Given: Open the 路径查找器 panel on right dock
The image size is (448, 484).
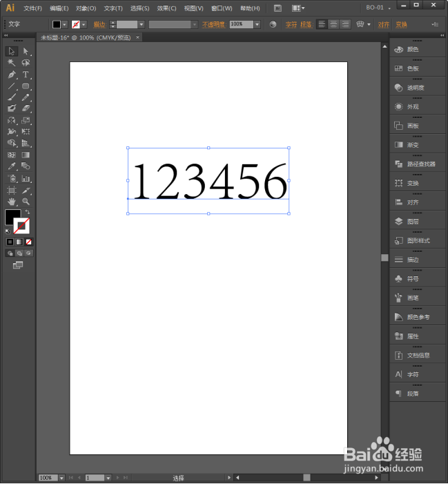Looking at the screenshot, I should (x=418, y=164).
